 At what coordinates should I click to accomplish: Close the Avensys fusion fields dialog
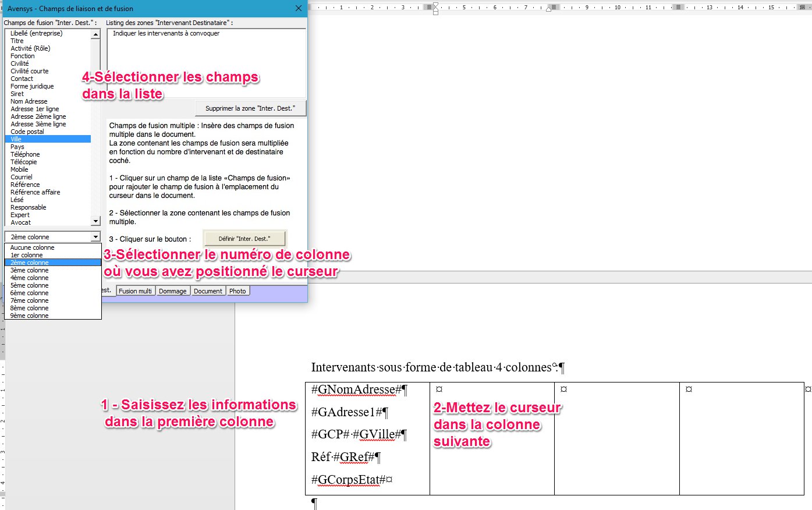tap(298, 8)
